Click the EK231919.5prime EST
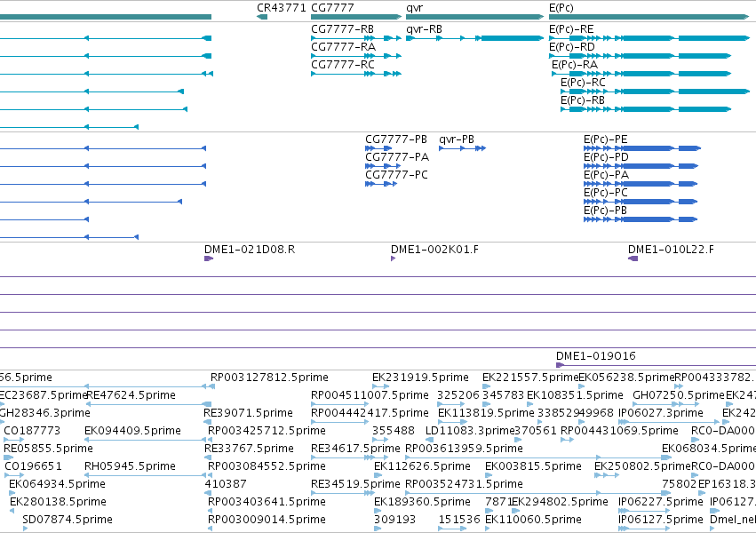Screen dimensions: 756x533 tap(380, 386)
